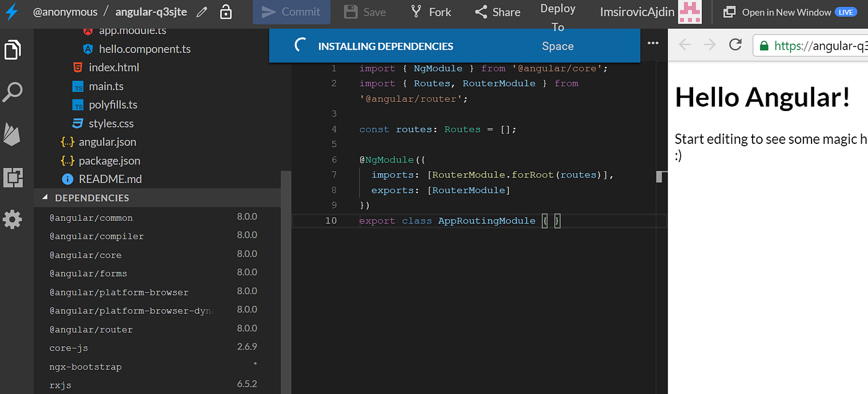Toggle project privacy with the lock icon
Image resolution: width=868 pixels, height=394 pixels.
226,11
